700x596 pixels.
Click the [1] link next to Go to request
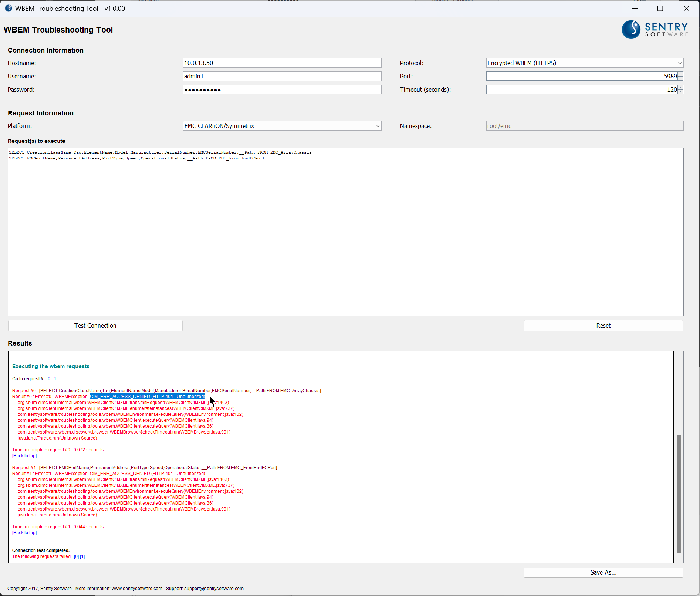[55, 378]
